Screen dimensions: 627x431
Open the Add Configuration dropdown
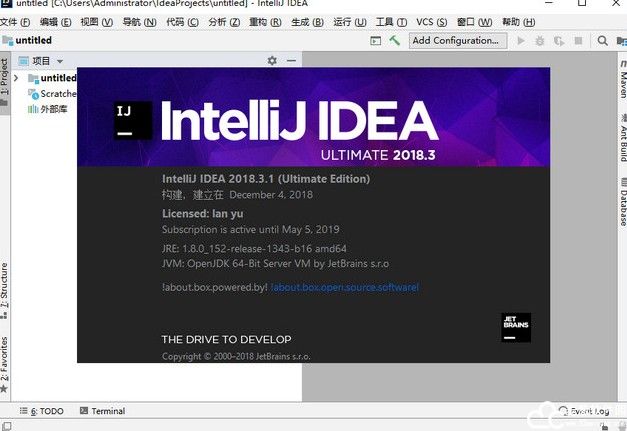(457, 41)
